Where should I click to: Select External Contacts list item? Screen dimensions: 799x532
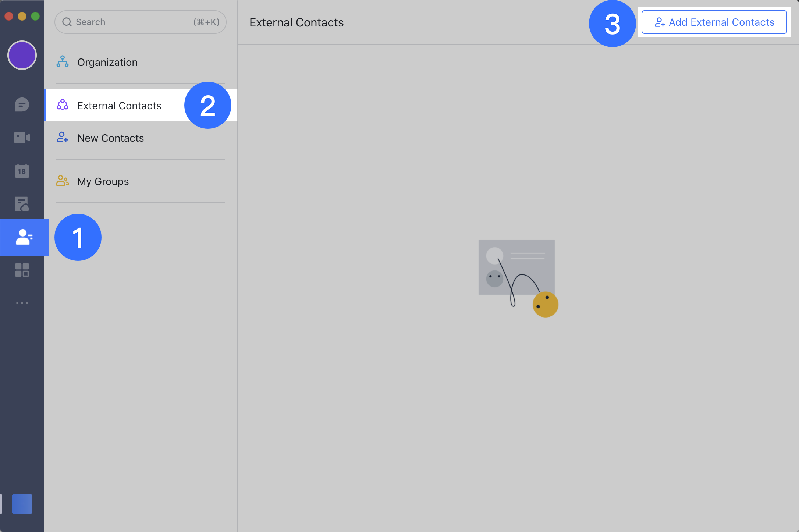(x=119, y=106)
